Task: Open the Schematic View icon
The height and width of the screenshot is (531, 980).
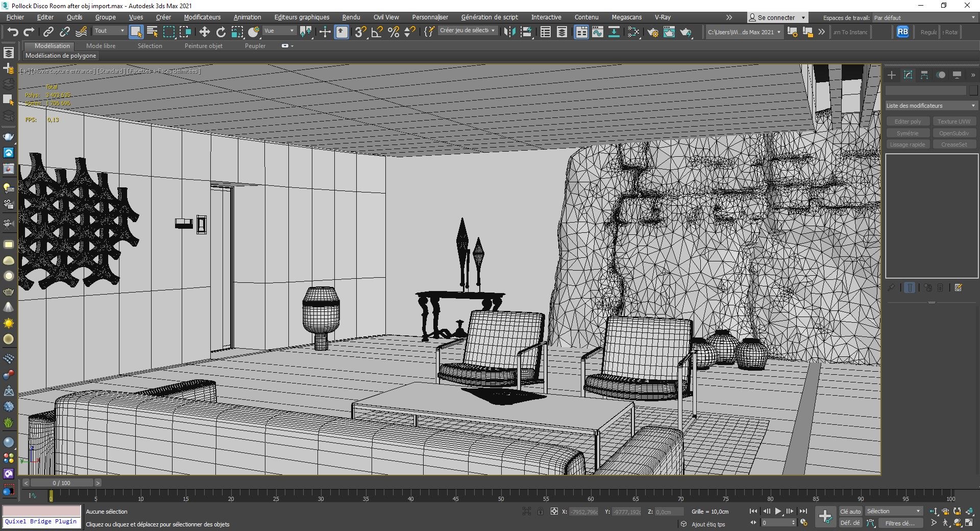Action: (614, 32)
